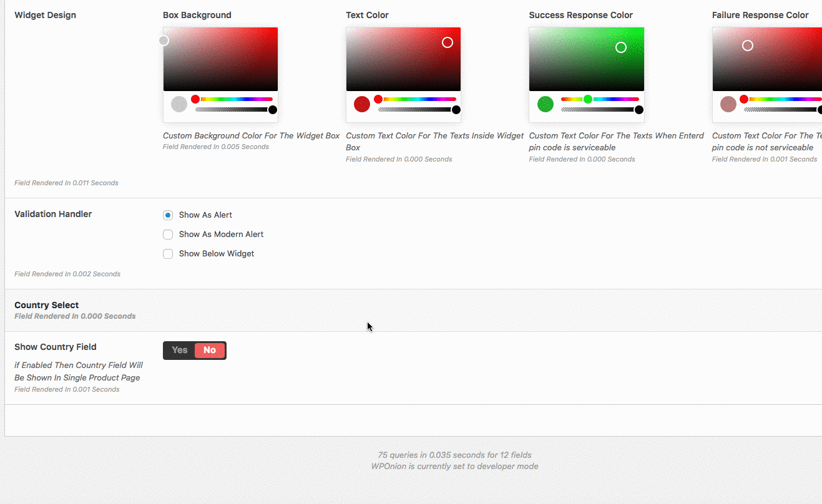Click the Success Response Color hue slider

pyautogui.click(x=600, y=99)
